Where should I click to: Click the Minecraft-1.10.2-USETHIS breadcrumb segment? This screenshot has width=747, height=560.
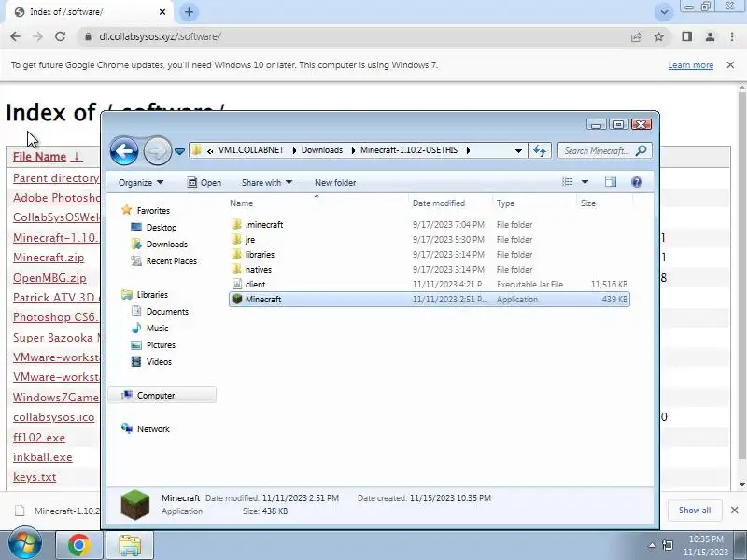(x=409, y=150)
